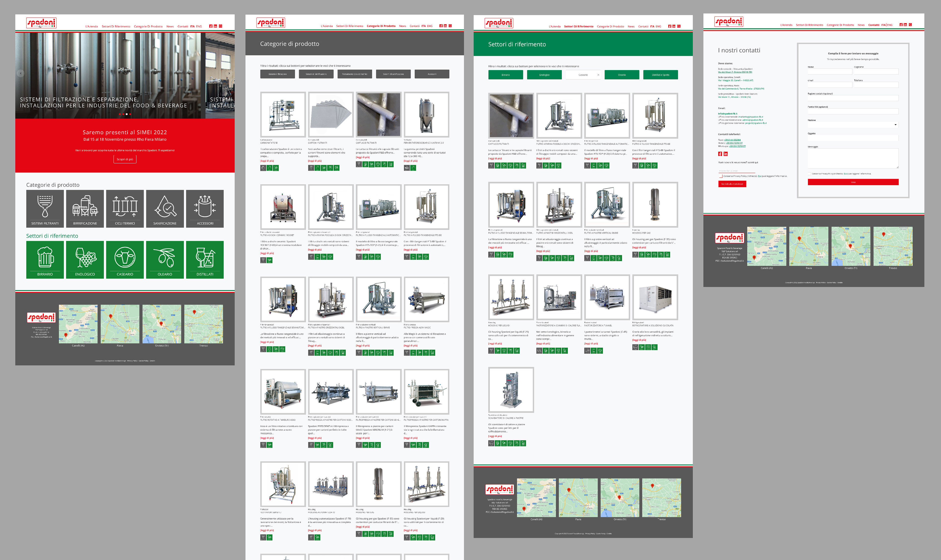The width and height of the screenshot is (941, 560).
Task: Click the search icon in the Settori page header
Action: pyautogui.click(x=679, y=26)
